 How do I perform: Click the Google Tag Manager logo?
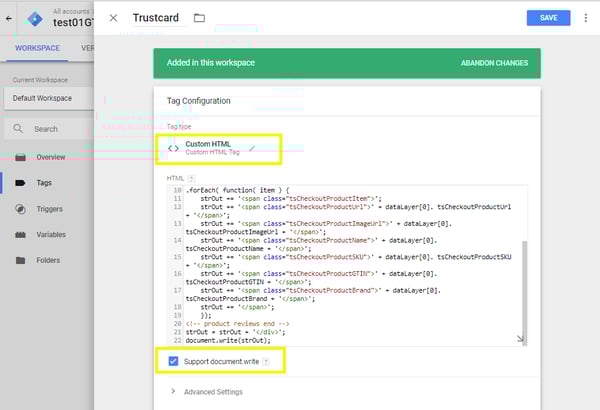(x=35, y=19)
